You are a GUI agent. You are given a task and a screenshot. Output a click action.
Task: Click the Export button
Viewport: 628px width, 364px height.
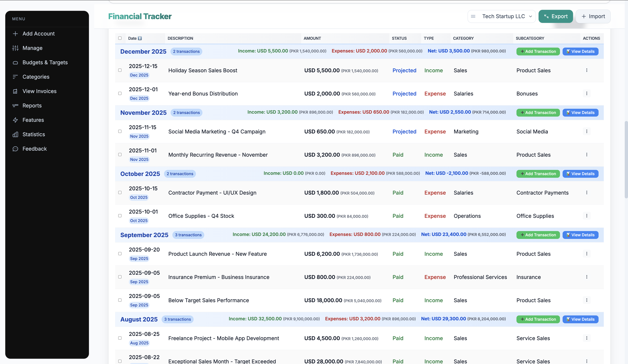(556, 16)
